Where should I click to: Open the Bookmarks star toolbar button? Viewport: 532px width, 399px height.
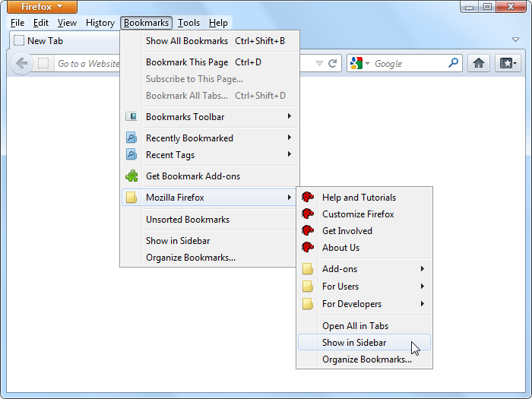click(506, 64)
